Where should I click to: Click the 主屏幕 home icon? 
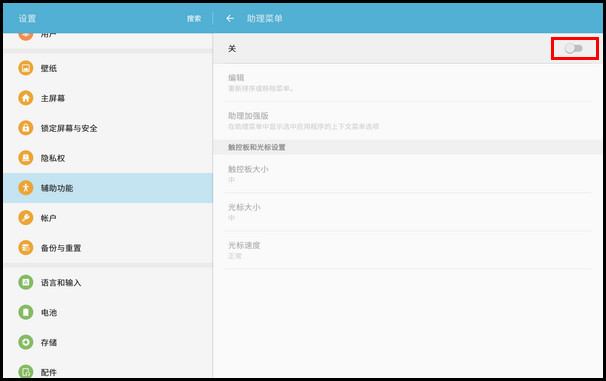coord(26,98)
